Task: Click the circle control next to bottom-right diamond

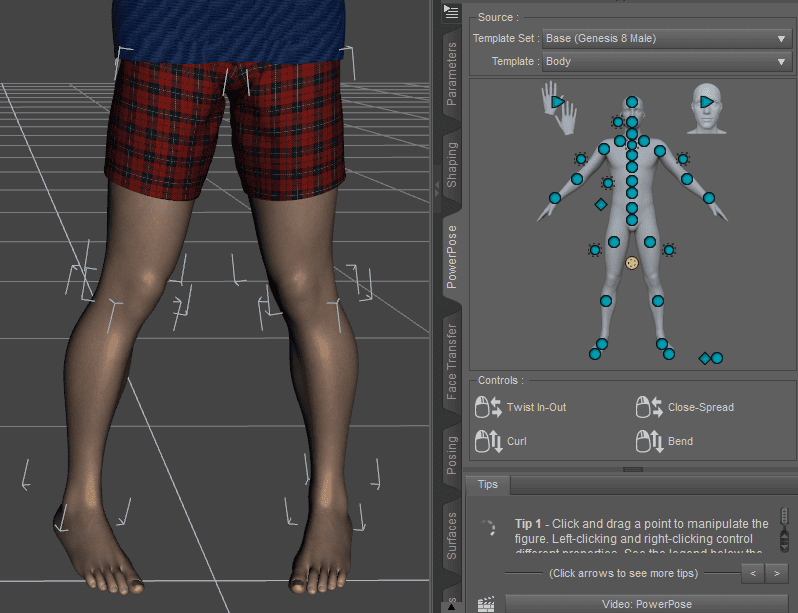Action: [717, 358]
